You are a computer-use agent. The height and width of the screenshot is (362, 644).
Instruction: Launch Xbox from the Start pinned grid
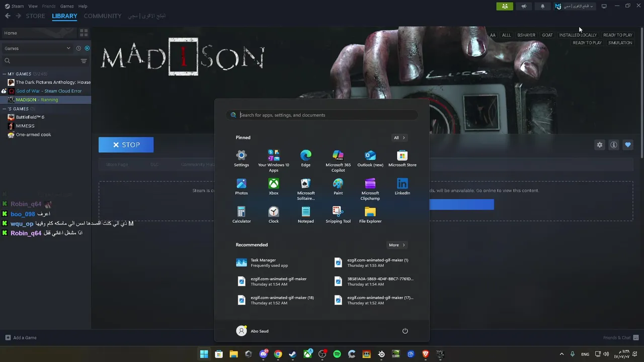[274, 187]
